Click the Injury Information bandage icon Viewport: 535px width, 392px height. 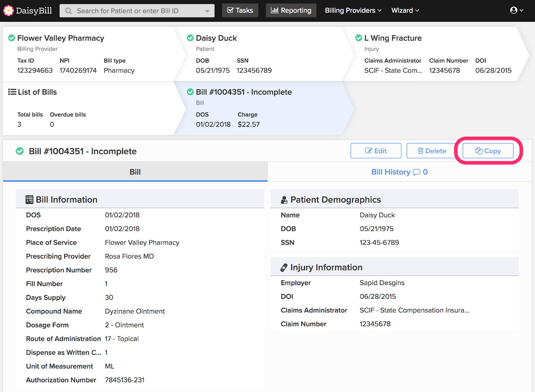tap(284, 268)
